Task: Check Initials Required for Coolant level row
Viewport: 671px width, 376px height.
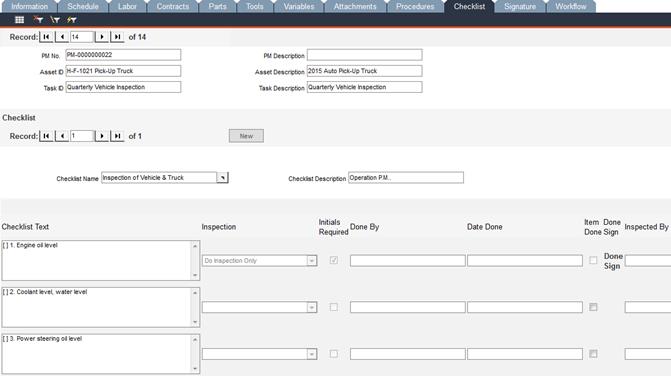Action: pos(334,307)
